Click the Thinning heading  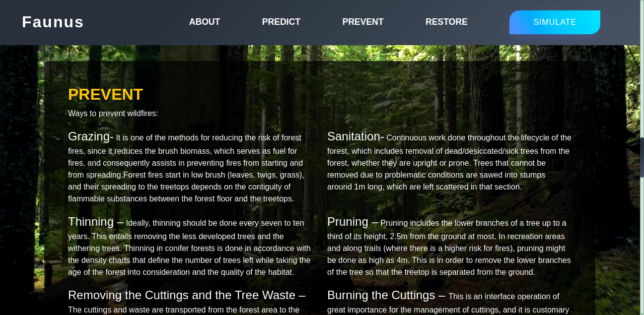(96, 222)
